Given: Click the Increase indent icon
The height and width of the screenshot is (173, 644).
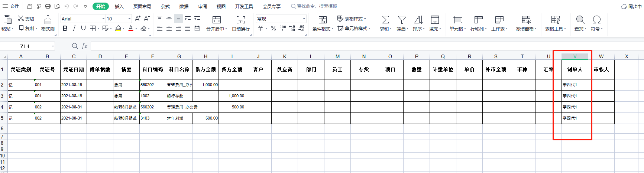Looking at the screenshot, I should [x=197, y=19].
